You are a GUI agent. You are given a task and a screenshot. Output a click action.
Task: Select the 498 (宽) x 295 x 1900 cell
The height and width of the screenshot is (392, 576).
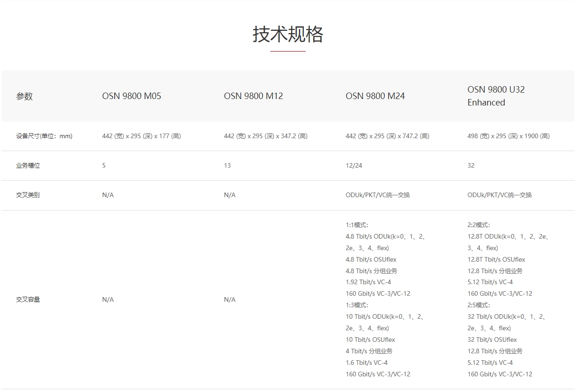(x=508, y=136)
